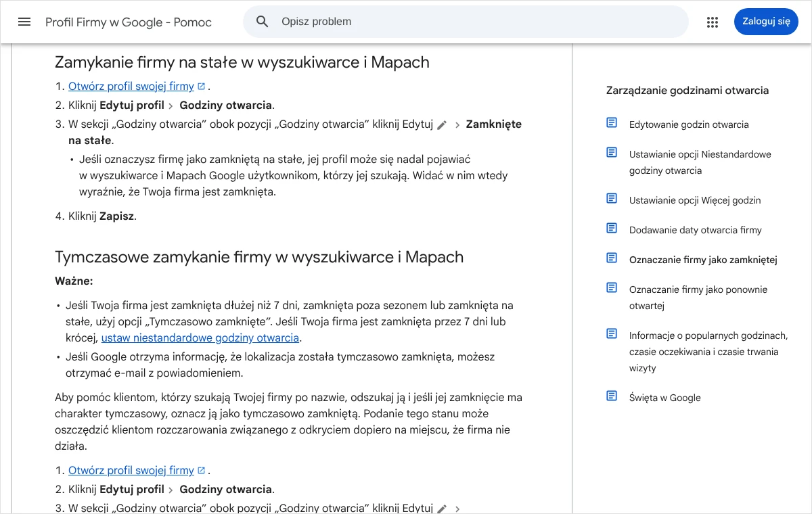Click article icon beside Dodawanie daty otwarcia
The height and width of the screenshot is (514, 812).
coord(612,229)
